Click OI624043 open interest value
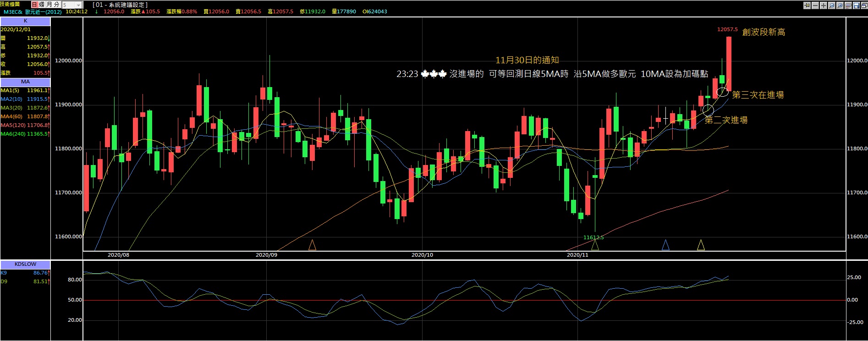The image size is (868, 341). [x=374, y=11]
